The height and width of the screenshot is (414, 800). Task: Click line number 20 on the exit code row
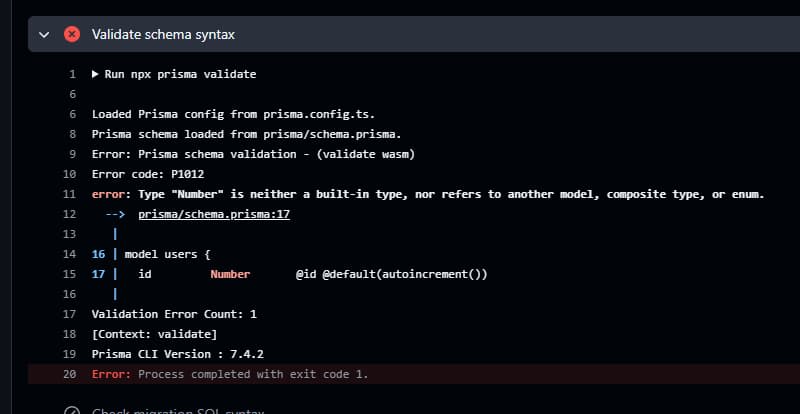pos(69,374)
